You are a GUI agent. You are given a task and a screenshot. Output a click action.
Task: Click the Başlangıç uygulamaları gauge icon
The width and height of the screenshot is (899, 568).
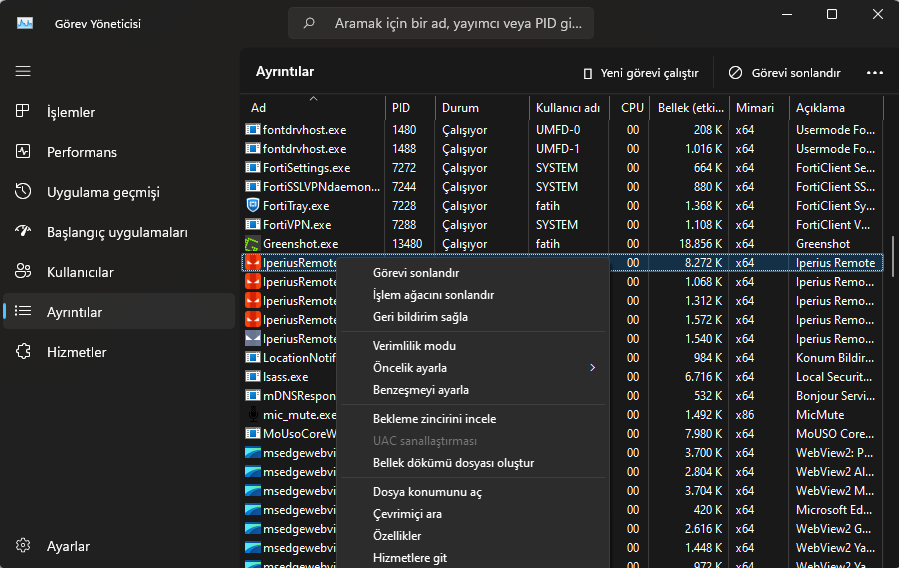click(x=23, y=231)
